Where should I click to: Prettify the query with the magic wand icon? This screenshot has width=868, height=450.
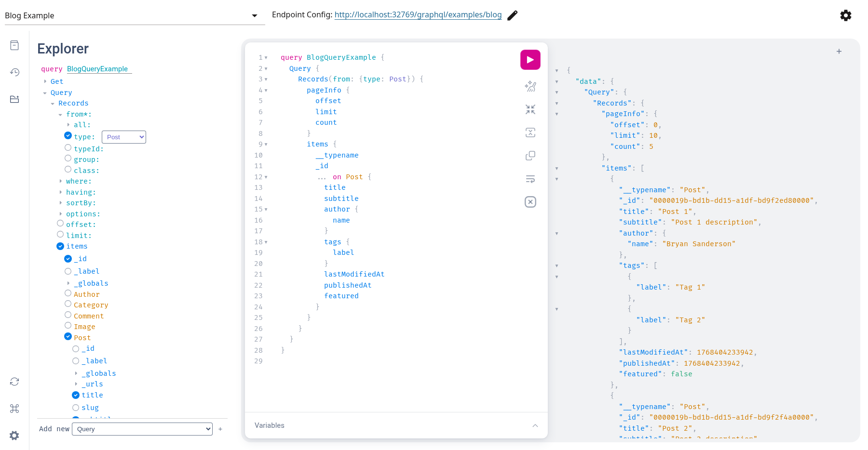[530, 87]
